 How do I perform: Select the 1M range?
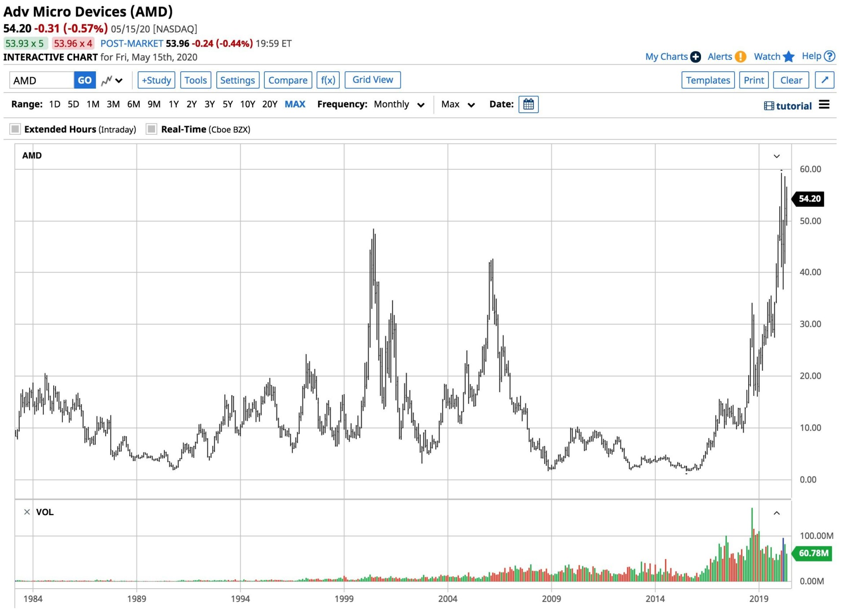[x=93, y=104]
